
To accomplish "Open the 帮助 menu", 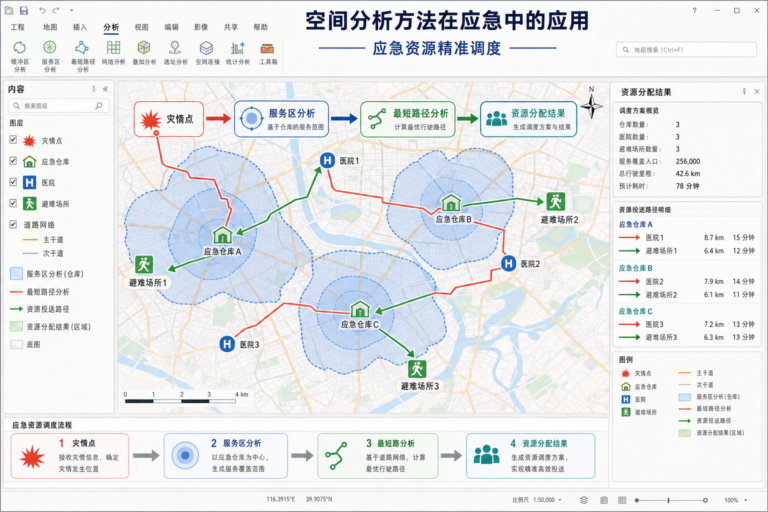I will tap(261, 27).
